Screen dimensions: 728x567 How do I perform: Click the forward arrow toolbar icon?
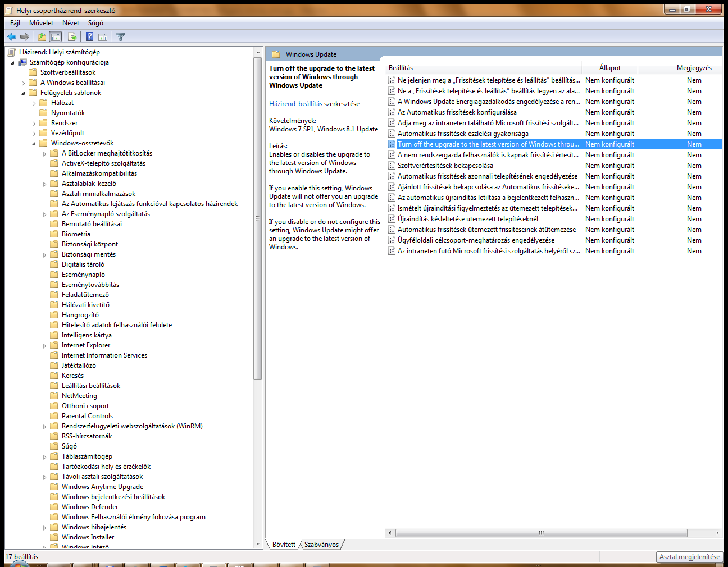click(x=25, y=36)
